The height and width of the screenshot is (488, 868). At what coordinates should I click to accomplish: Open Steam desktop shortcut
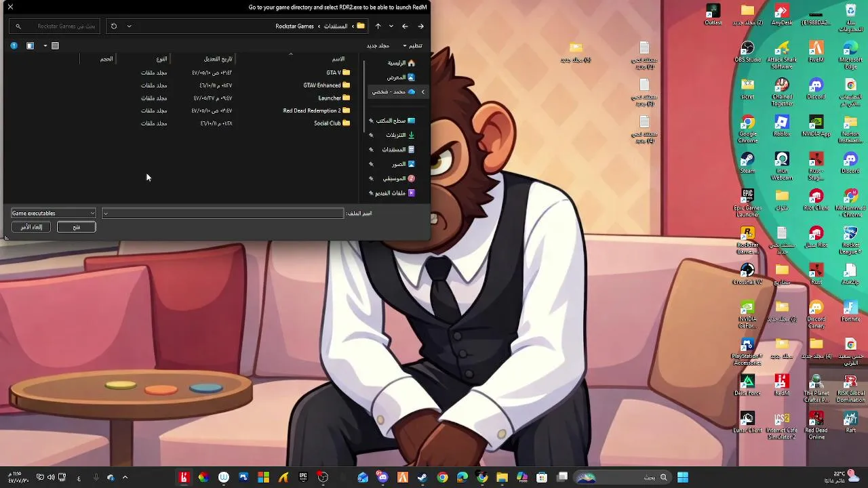pyautogui.click(x=747, y=163)
